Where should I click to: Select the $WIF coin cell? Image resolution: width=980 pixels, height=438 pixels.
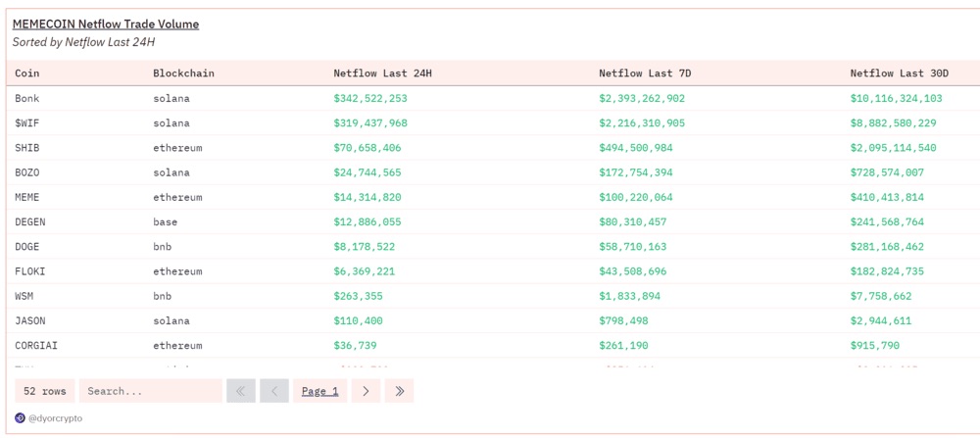coord(27,123)
